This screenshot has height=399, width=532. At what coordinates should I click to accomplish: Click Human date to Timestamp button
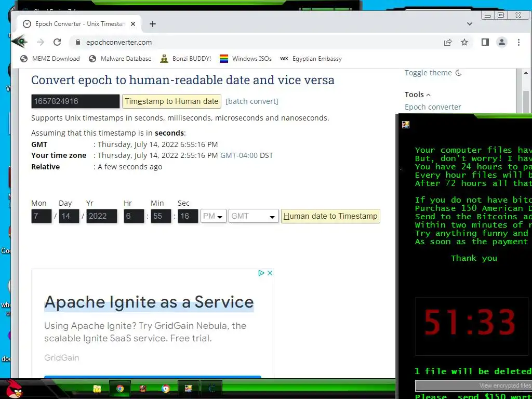(330, 216)
